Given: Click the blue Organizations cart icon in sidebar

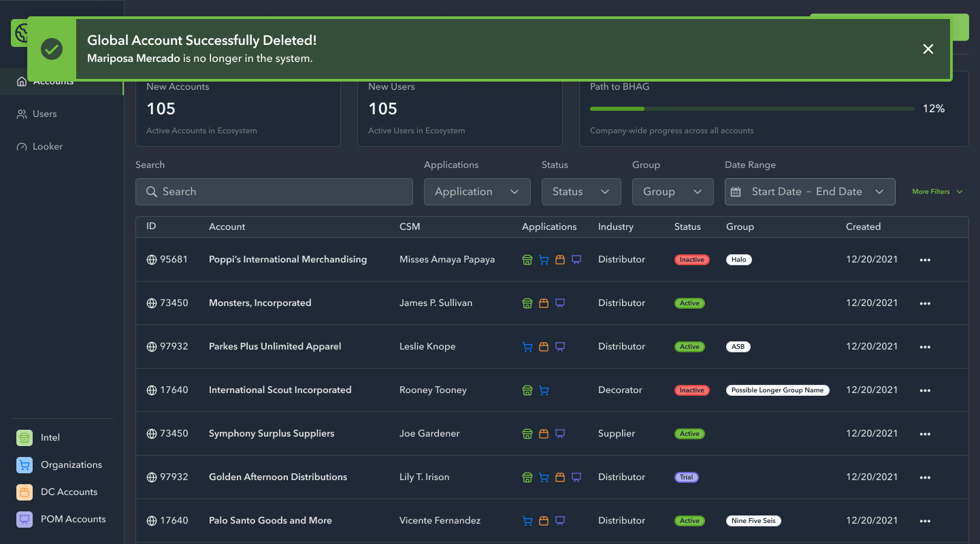Looking at the screenshot, I should (24, 465).
